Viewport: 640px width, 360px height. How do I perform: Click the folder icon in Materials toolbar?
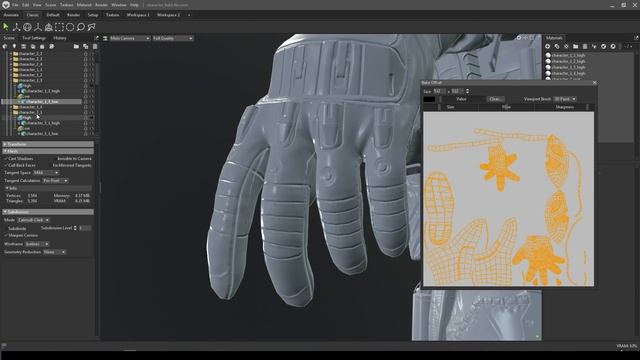click(x=576, y=47)
